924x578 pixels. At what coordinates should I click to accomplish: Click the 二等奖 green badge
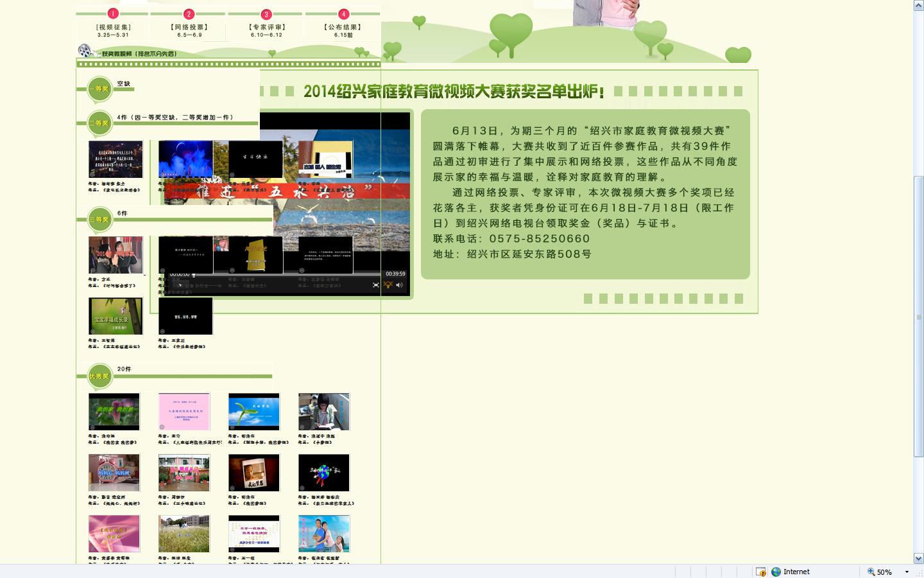[x=99, y=123]
